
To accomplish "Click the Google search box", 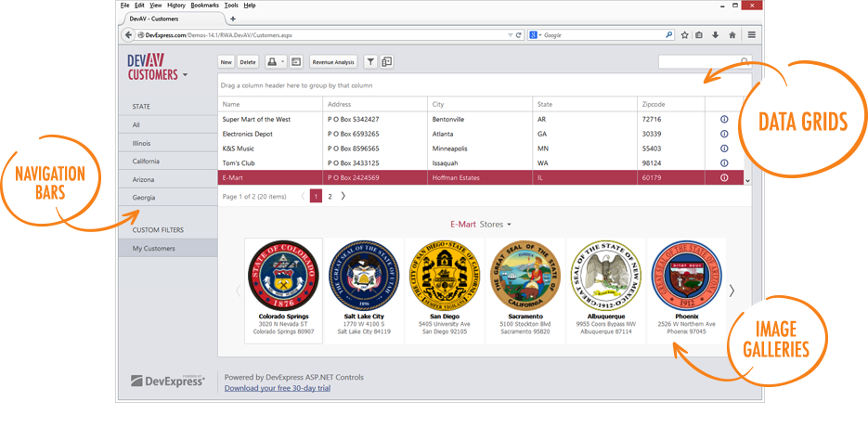I will tap(603, 35).
